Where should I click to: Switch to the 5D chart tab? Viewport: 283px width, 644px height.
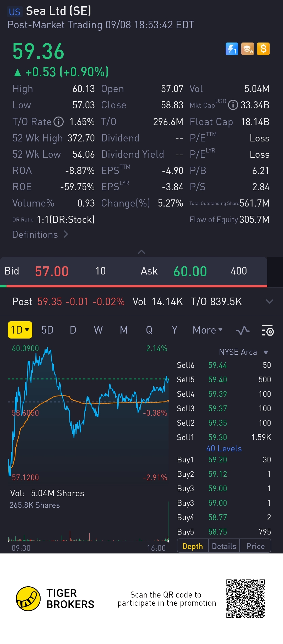point(47,330)
